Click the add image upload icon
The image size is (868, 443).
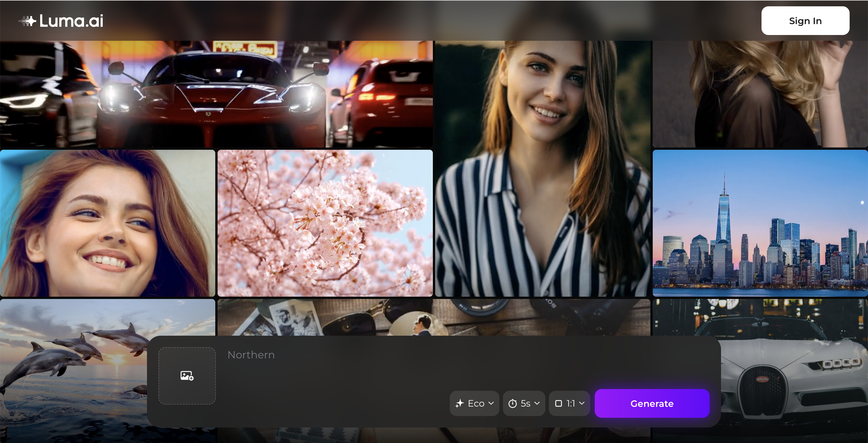187,376
